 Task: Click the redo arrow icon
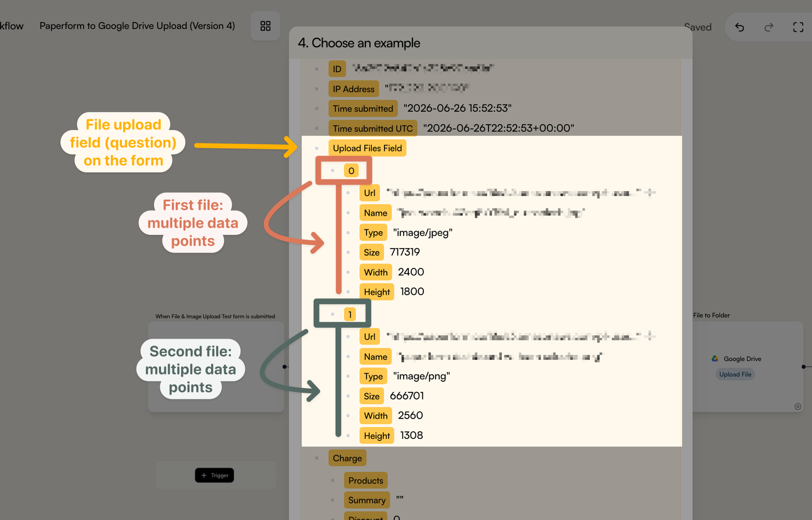pyautogui.click(x=769, y=27)
